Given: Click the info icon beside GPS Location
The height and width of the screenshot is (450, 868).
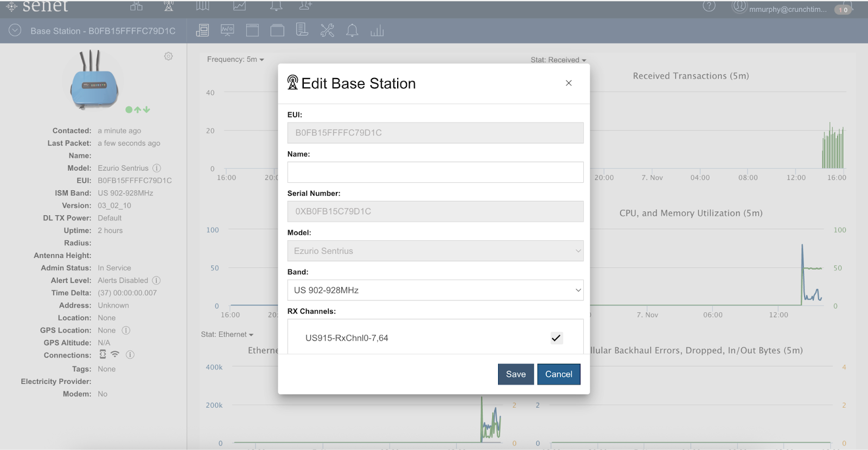Looking at the screenshot, I should (x=126, y=330).
